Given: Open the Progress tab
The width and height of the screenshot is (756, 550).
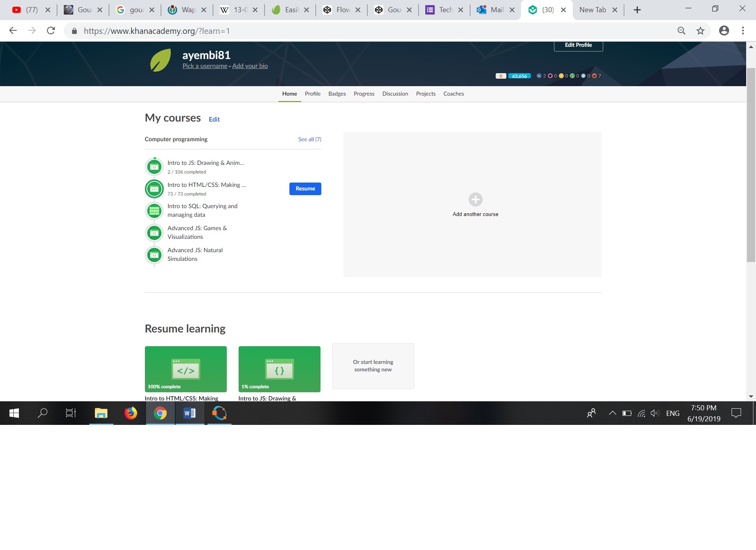Looking at the screenshot, I should (364, 94).
